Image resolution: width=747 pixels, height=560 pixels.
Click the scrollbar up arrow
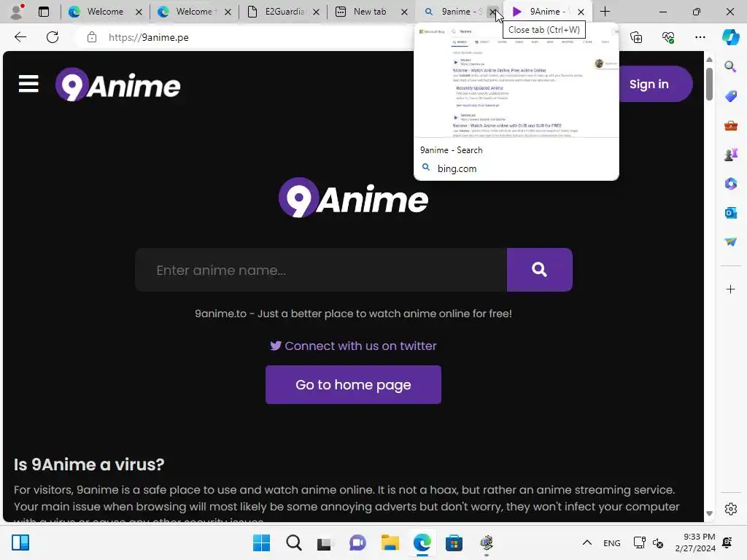tap(709, 60)
